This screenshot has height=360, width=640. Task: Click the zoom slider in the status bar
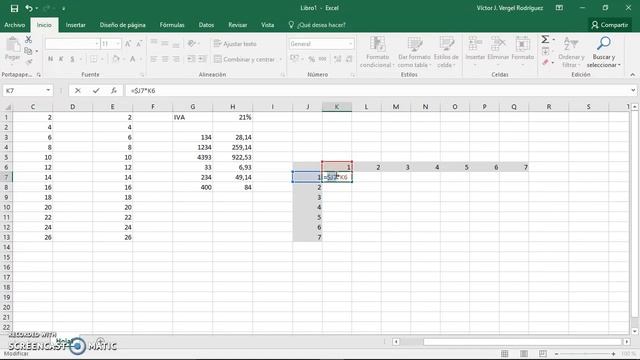point(584,354)
